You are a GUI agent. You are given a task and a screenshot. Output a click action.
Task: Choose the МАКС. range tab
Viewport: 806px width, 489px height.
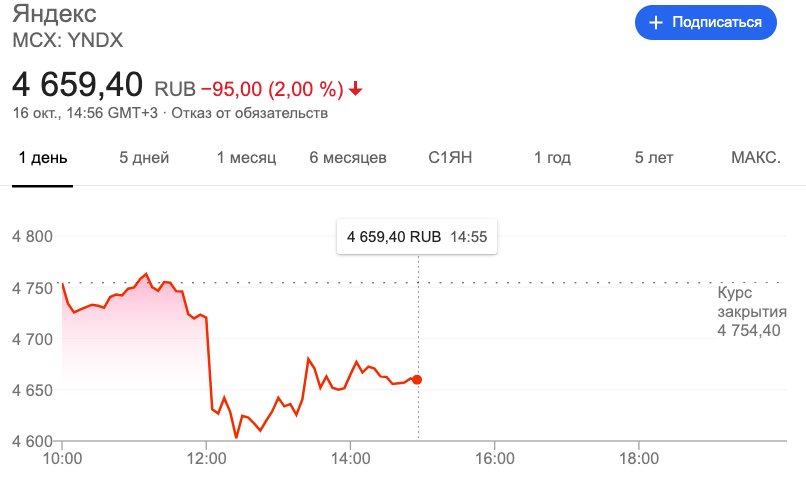tap(756, 157)
